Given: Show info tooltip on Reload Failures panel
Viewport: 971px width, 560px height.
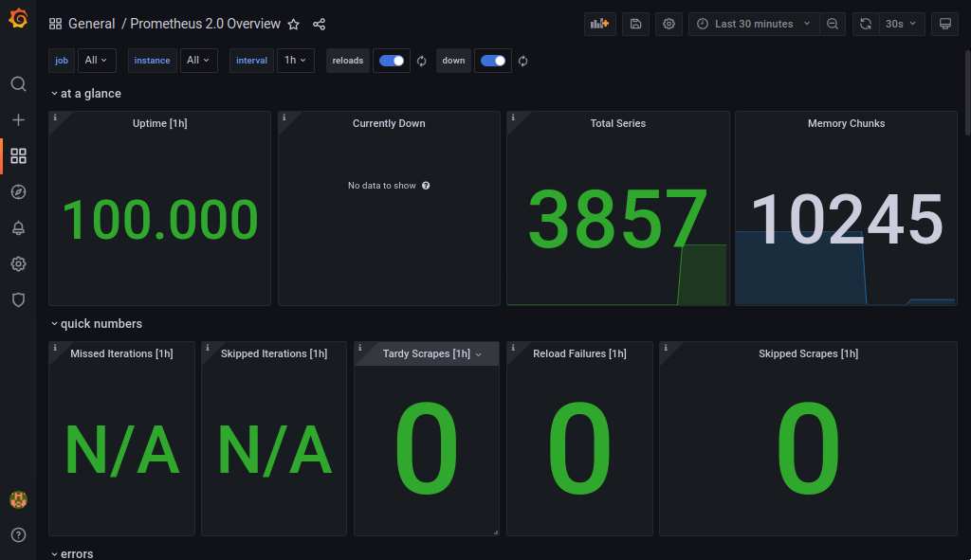Looking at the screenshot, I should pos(513,348).
